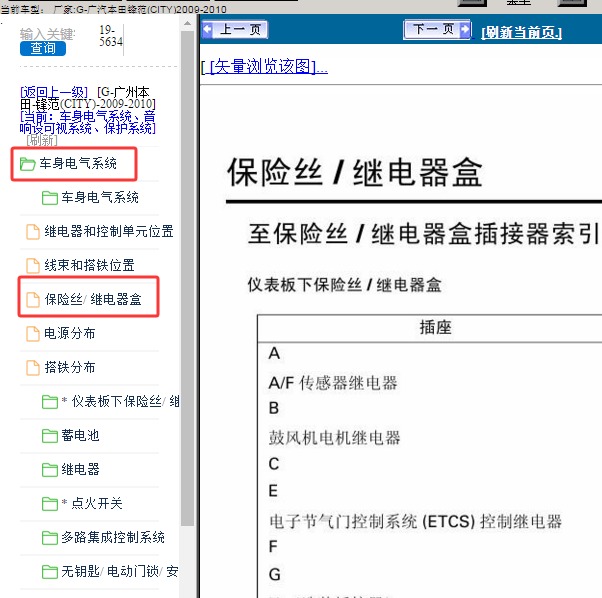602x598 pixels.
Task: Open the current category link 车身电气系统、音响设可视系统
Action: (x=88, y=122)
